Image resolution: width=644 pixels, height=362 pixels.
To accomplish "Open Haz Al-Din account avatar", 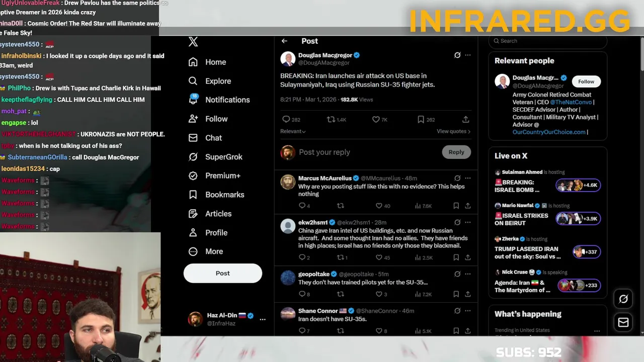I will pos(195,319).
